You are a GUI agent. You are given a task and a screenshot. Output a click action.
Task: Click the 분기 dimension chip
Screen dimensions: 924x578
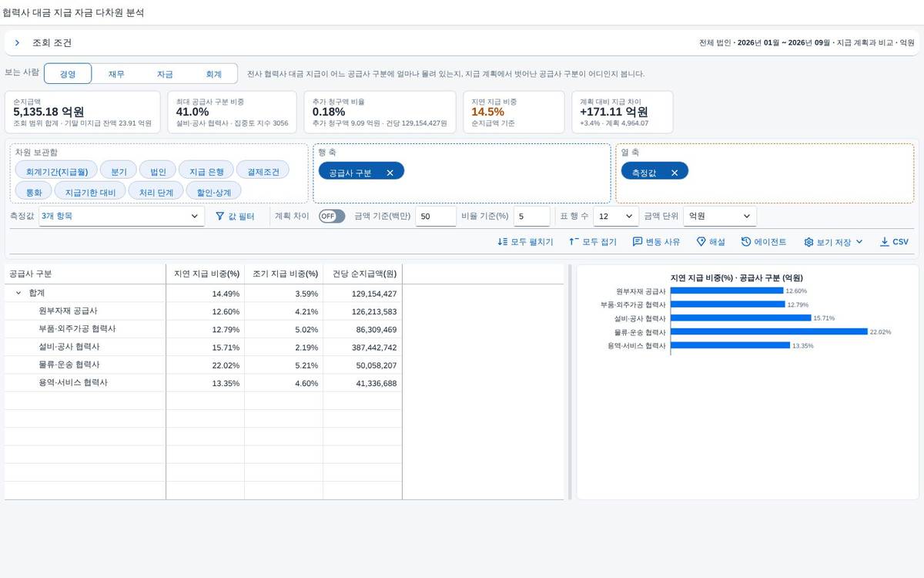point(119,171)
